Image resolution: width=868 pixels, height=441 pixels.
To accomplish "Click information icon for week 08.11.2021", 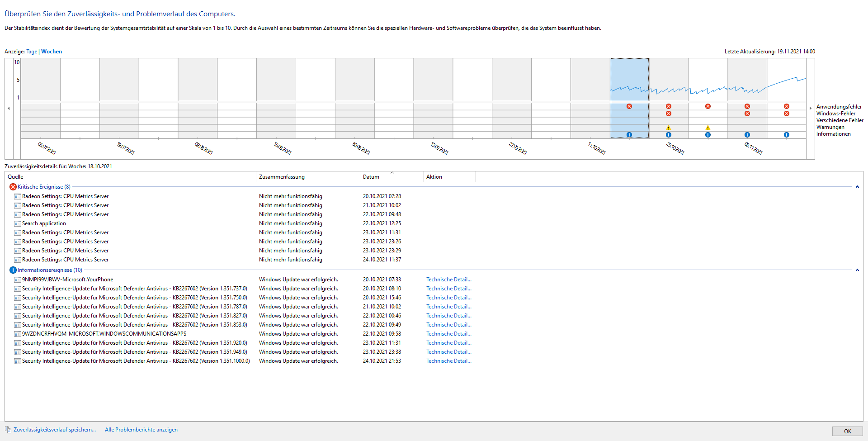I will click(747, 135).
